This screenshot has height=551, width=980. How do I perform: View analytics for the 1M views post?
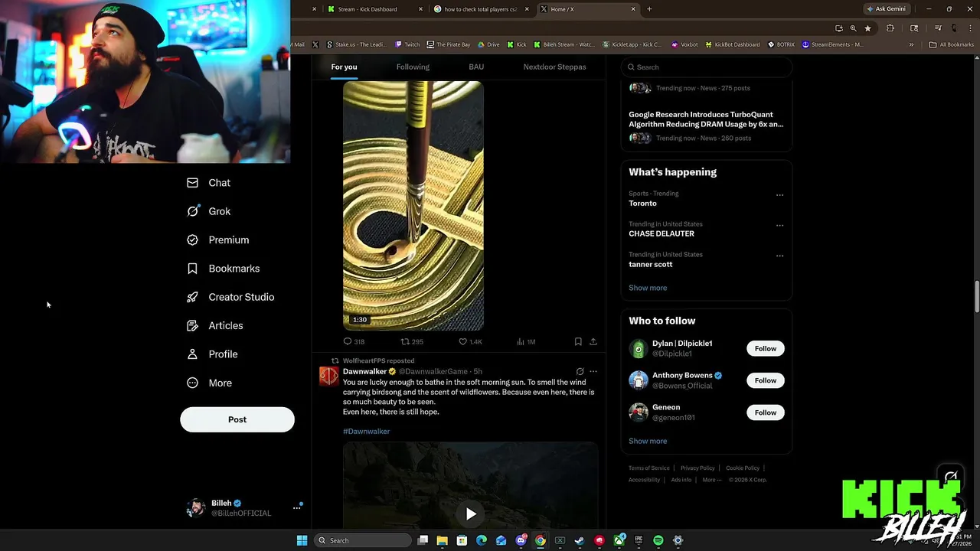pyautogui.click(x=526, y=341)
